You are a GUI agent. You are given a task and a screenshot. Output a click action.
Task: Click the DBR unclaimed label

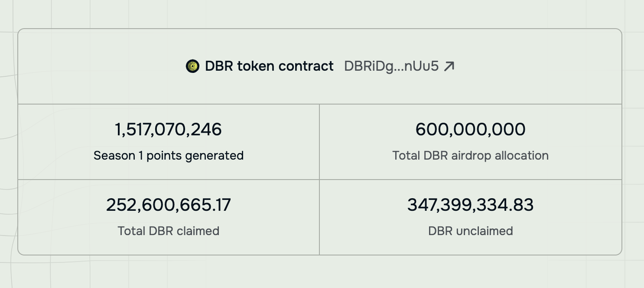tap(470, 231)
